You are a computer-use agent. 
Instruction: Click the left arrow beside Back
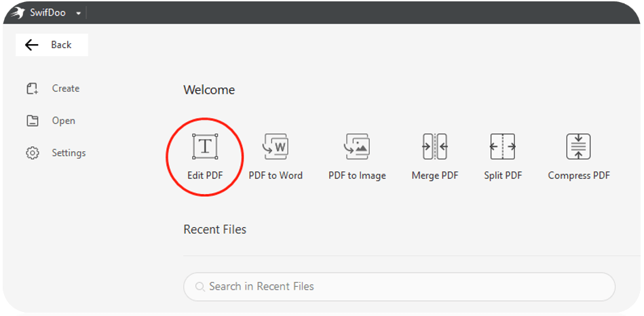tap(32, 45)
